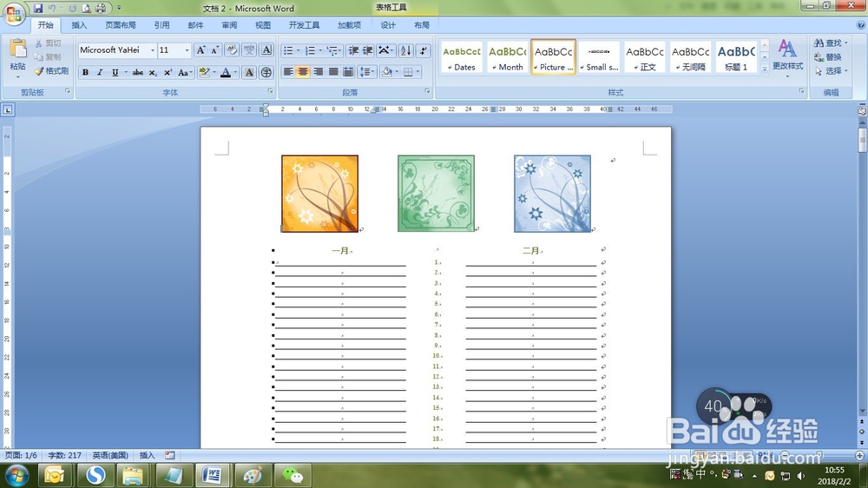The height and width of the screenshot is (488, 868).
Task: Toggle Insert (插入) mode in status bar
Action: [x=147, y=455]
